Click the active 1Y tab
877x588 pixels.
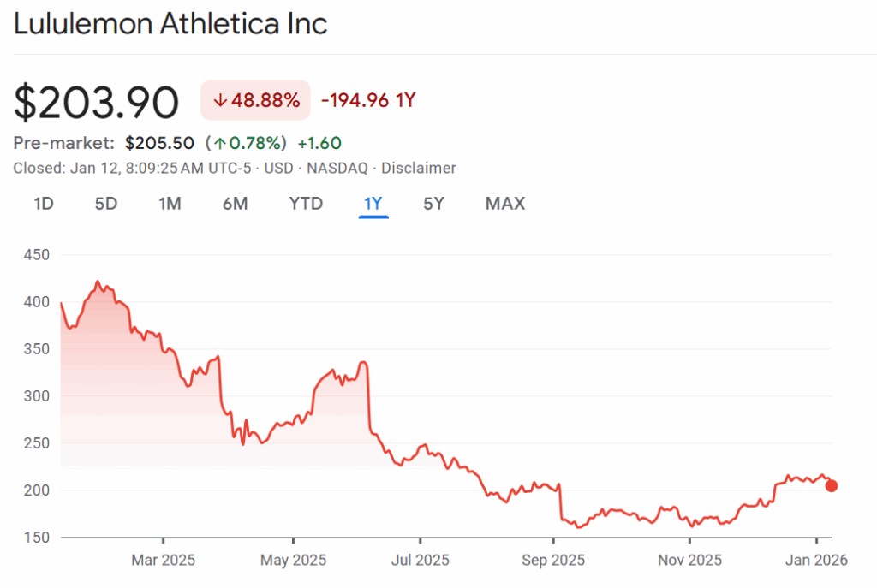click(373, 204)
